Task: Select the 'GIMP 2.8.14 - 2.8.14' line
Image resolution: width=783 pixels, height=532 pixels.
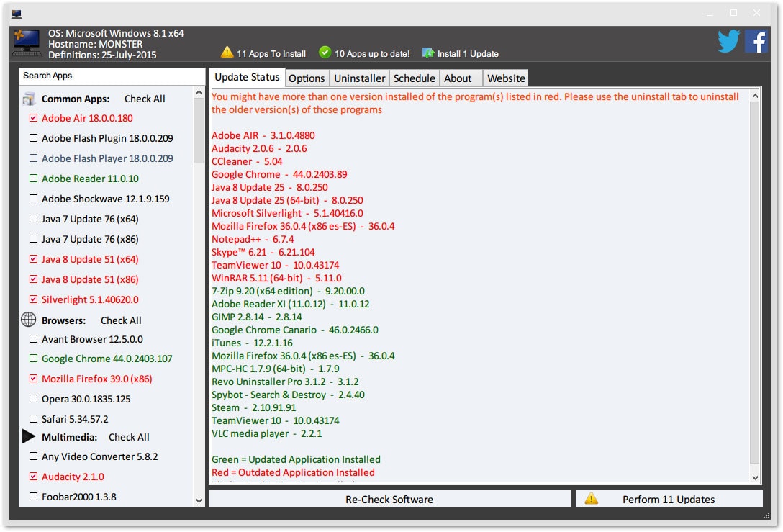Action: coord(257,317)
